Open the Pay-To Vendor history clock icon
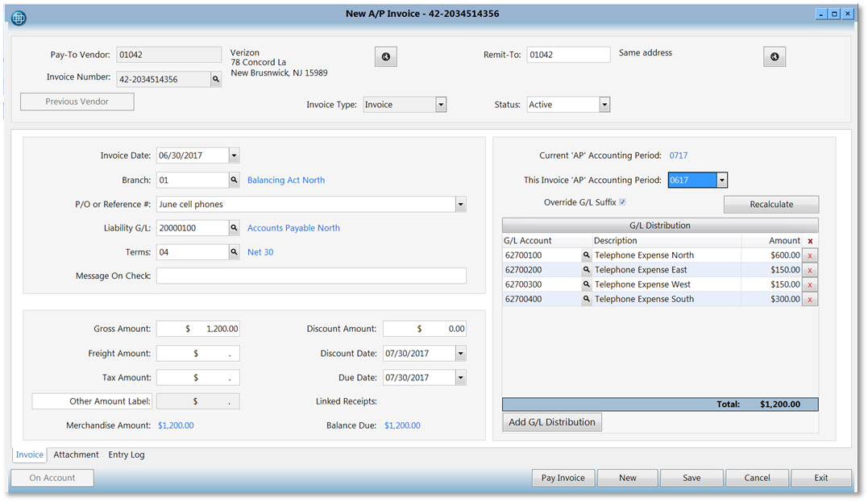The image size is (868, 502). 385,56
